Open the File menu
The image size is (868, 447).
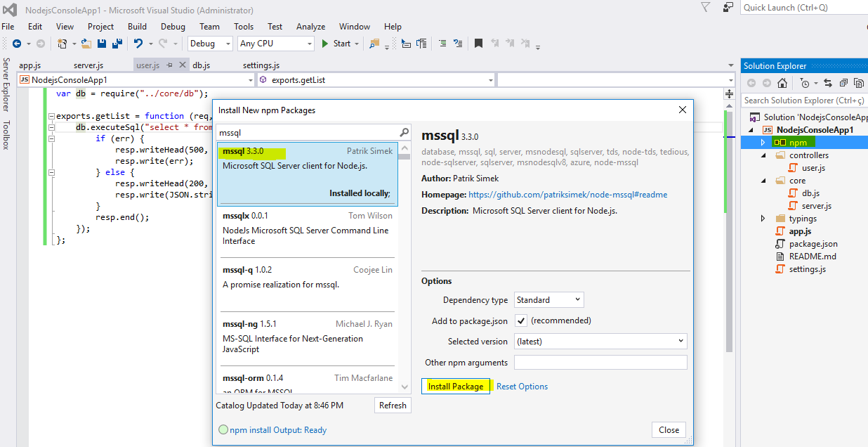[8, 27]
